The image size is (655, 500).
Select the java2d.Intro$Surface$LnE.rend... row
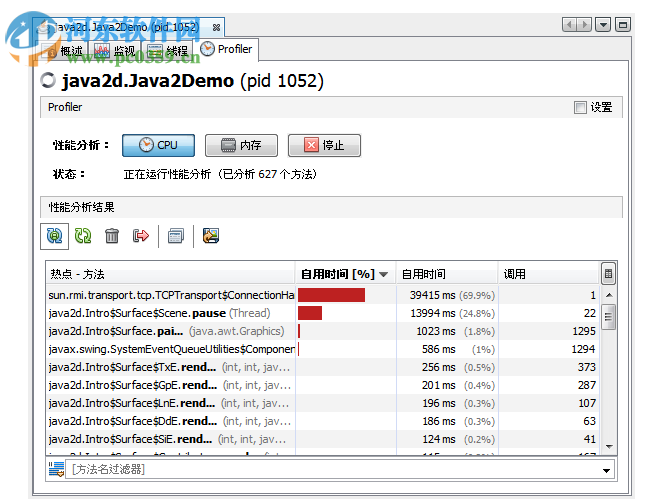323,403
